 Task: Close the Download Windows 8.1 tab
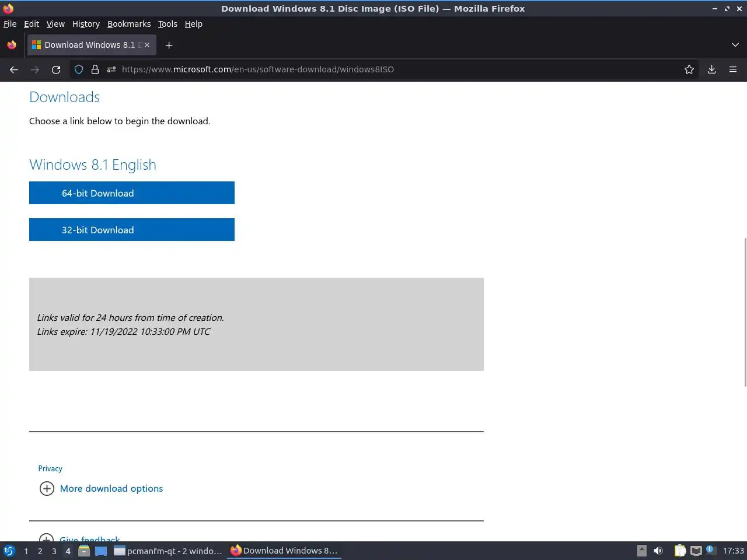[x=147, y=45]
